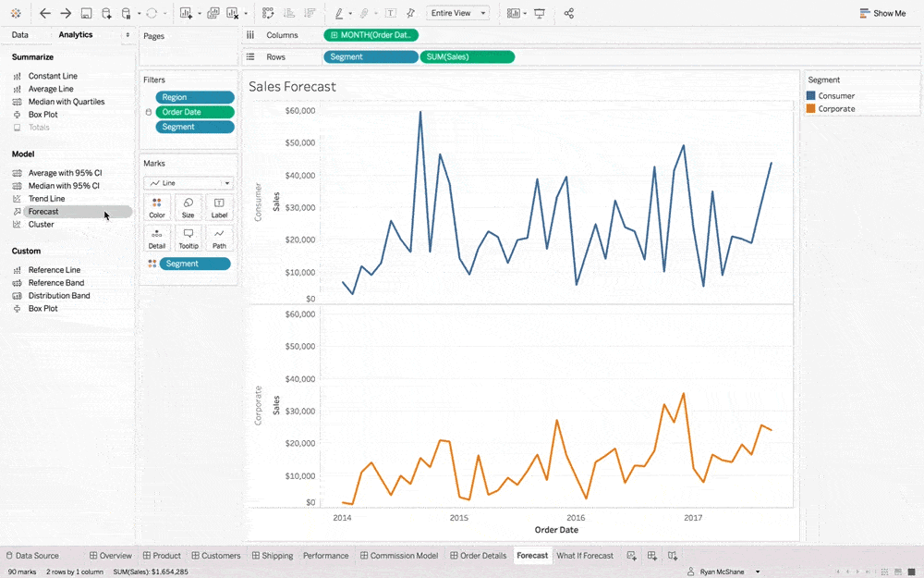
Task: Open the Tooltip options on the Marks card
Action: [188, 238]
